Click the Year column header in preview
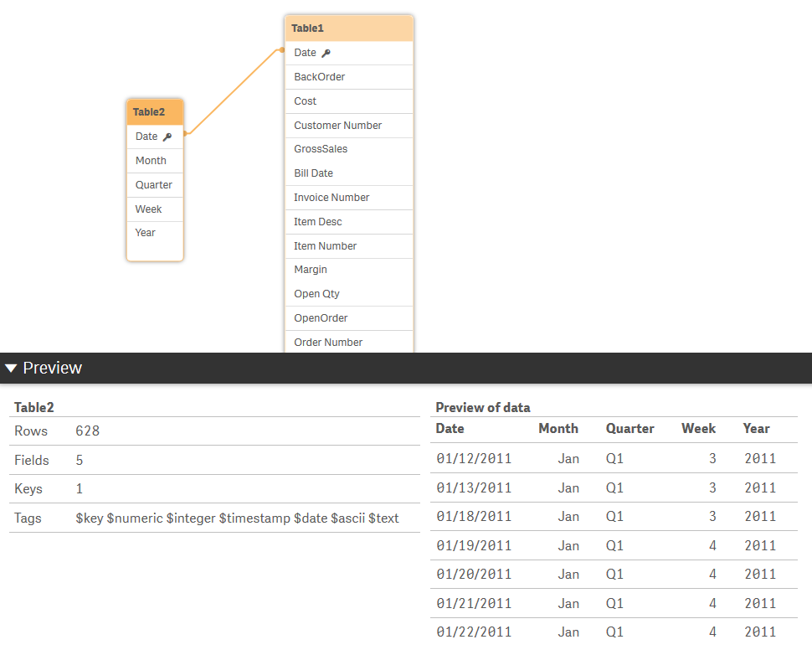Viewport: 812px width, 655px height. (756, 429)
